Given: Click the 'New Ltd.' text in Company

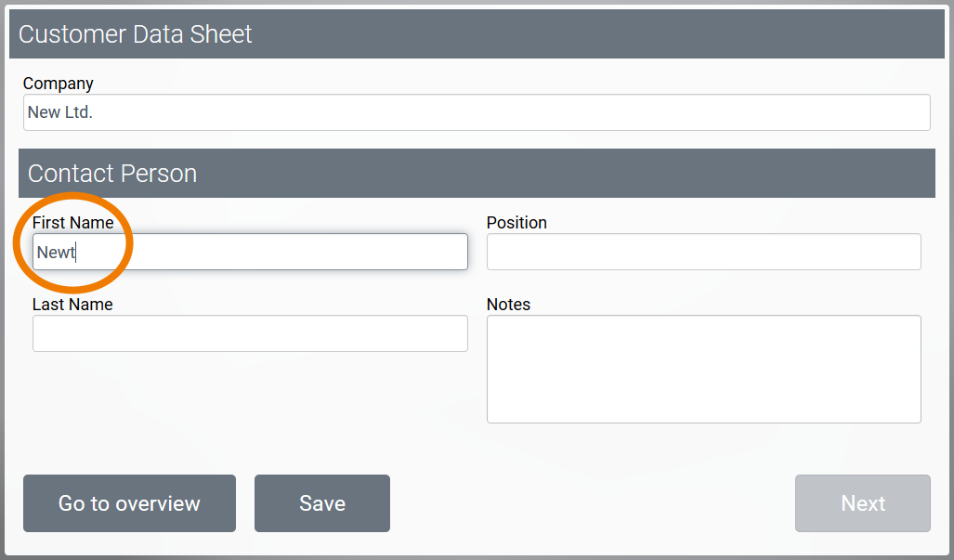Looking at the screenshot, I should [x=60, y=112].
